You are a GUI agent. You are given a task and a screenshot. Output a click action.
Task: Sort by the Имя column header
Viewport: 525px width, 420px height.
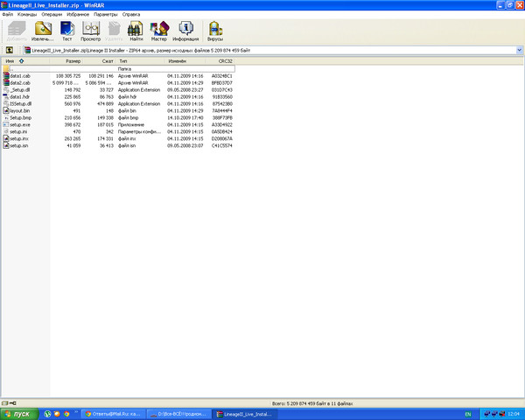click(x=26, y=61)
